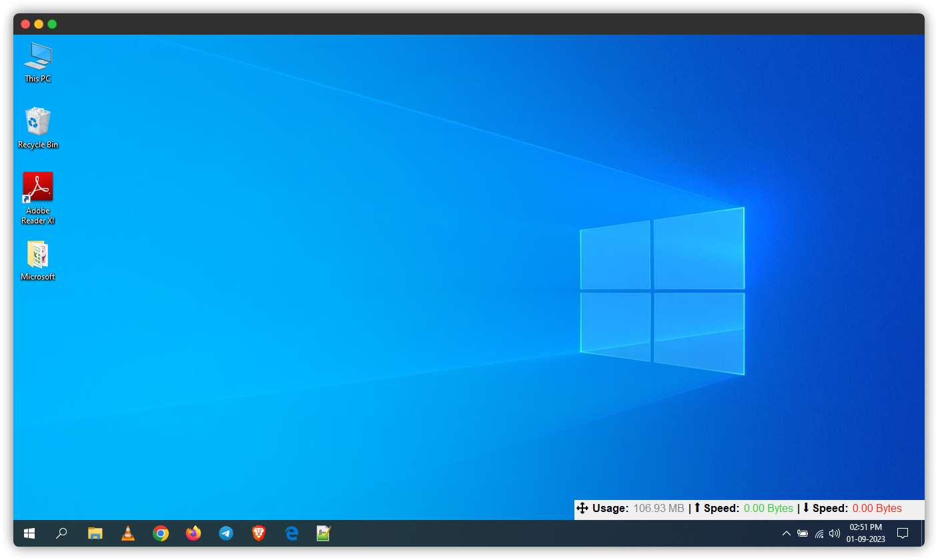Click the yellow minimize window button
Viewport: 938px width, 560px height.
tap(39, 24)
